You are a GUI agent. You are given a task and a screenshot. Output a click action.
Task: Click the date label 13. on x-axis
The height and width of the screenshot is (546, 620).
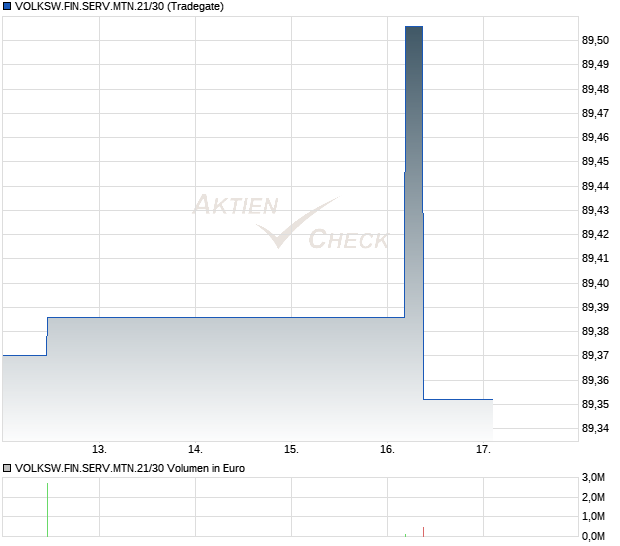tap(99, 450)
